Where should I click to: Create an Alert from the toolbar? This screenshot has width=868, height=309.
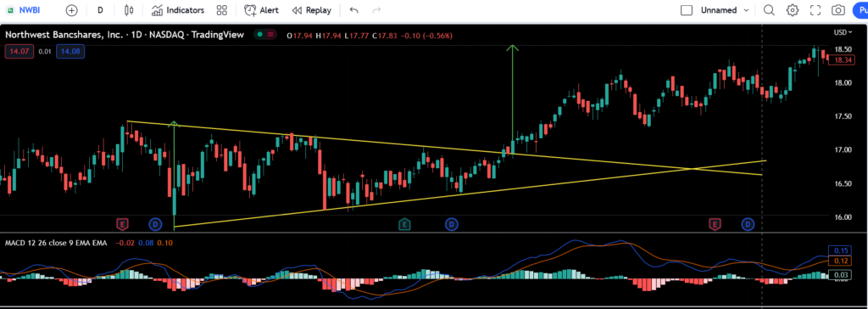click(261, 10)
